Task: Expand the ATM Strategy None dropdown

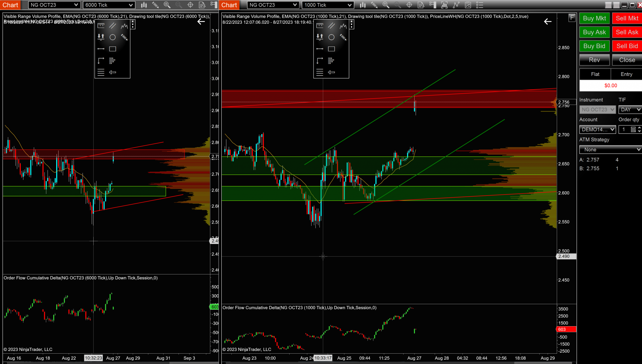Action: [611, 149]
